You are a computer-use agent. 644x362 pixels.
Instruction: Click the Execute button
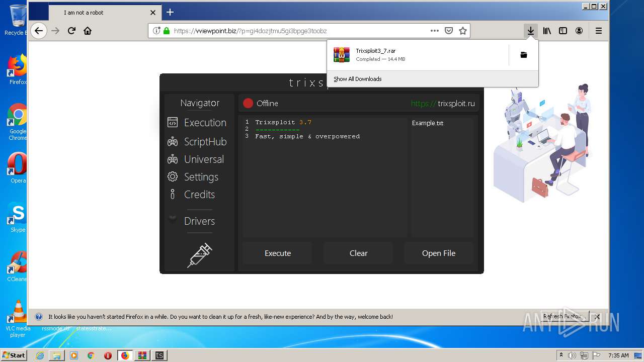[278, 253]
